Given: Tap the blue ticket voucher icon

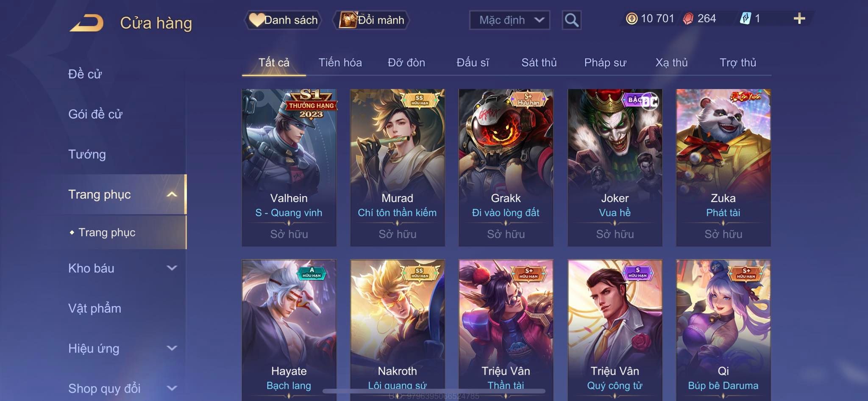Looking at the screenshot, I should (746, 18).
